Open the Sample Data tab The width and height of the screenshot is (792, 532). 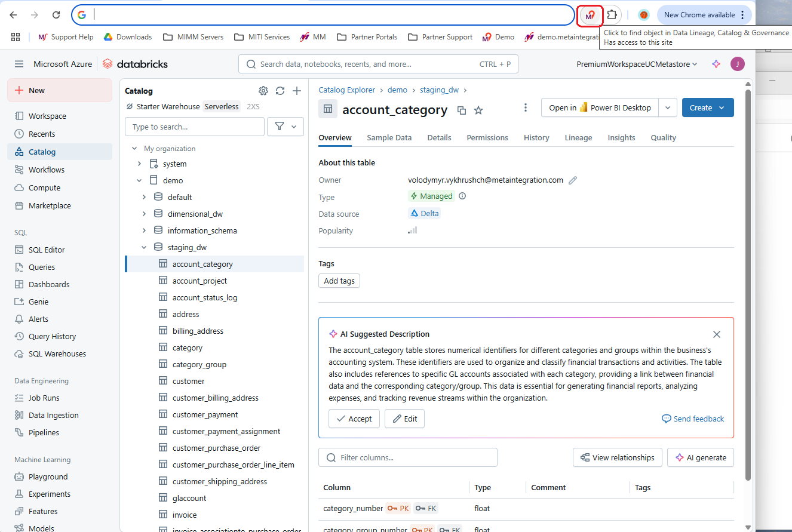[x=389, y=137]
